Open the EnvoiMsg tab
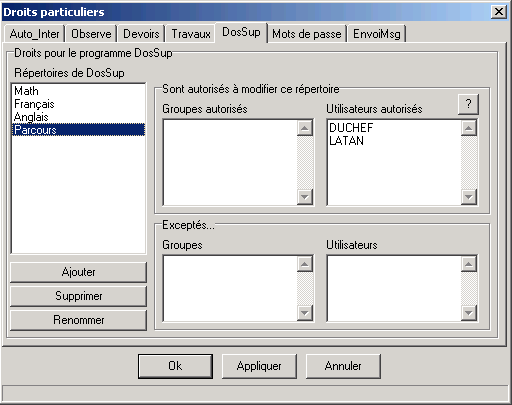This screenshot has height=405, width=512. pos(377,34)
